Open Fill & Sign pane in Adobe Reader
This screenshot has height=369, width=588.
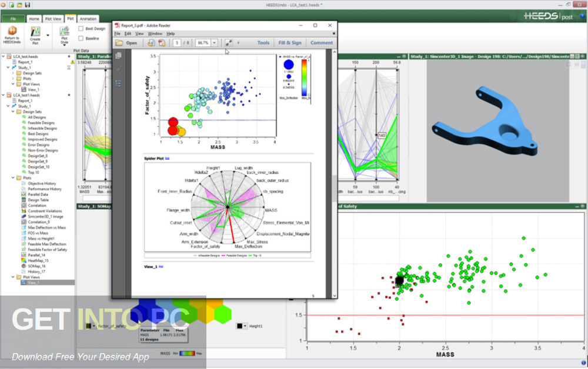click(290, 43)
